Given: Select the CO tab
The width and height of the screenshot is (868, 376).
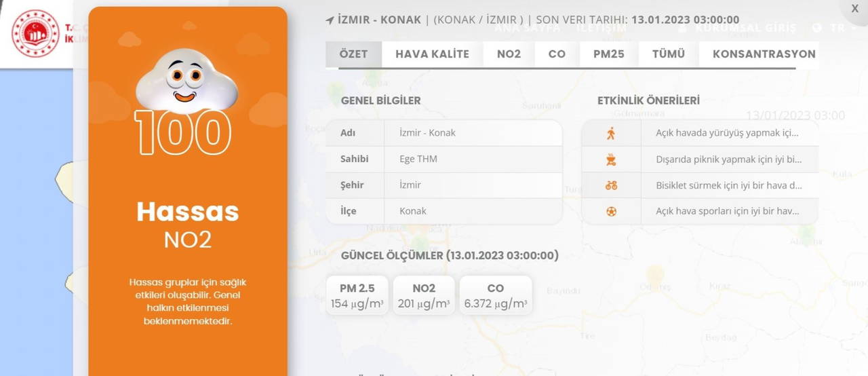Looking at the screenshot, I should point(557,54).
